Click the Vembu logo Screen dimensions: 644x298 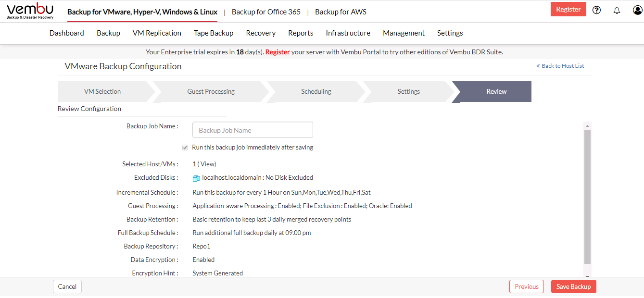(x=30, y=11)
